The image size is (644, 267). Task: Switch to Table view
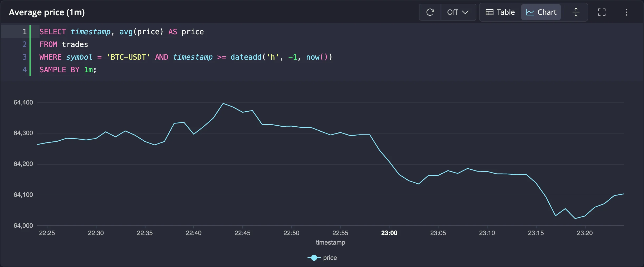500,12
